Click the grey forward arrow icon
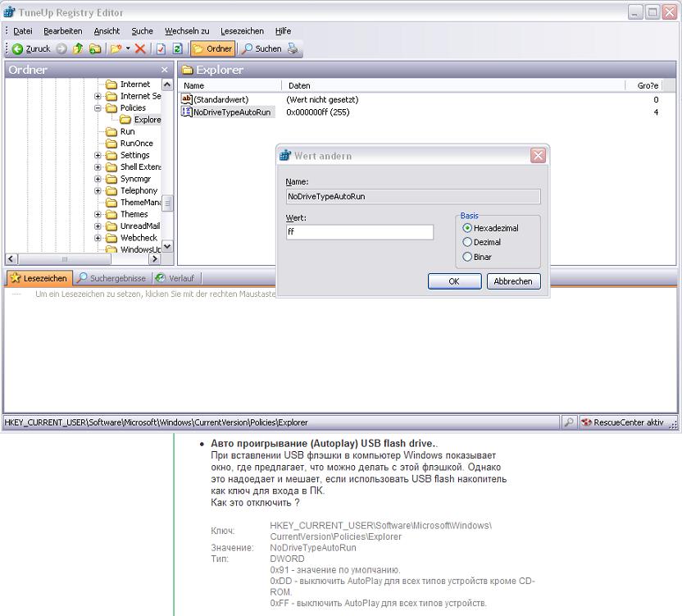 pos(61,48)
